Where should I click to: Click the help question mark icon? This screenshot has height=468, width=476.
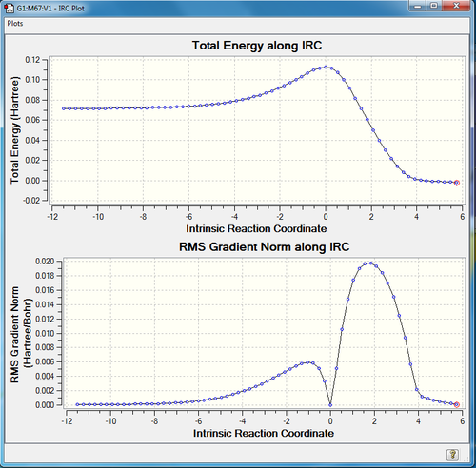(x=452, y=455)
